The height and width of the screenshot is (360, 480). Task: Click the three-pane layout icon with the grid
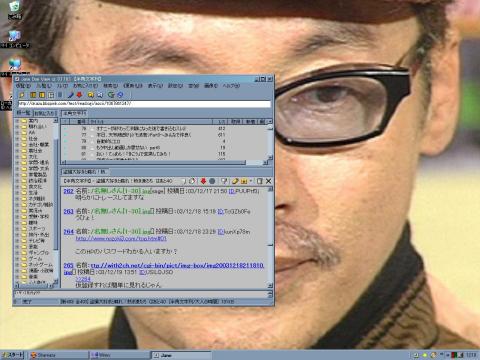click(51, 95)
